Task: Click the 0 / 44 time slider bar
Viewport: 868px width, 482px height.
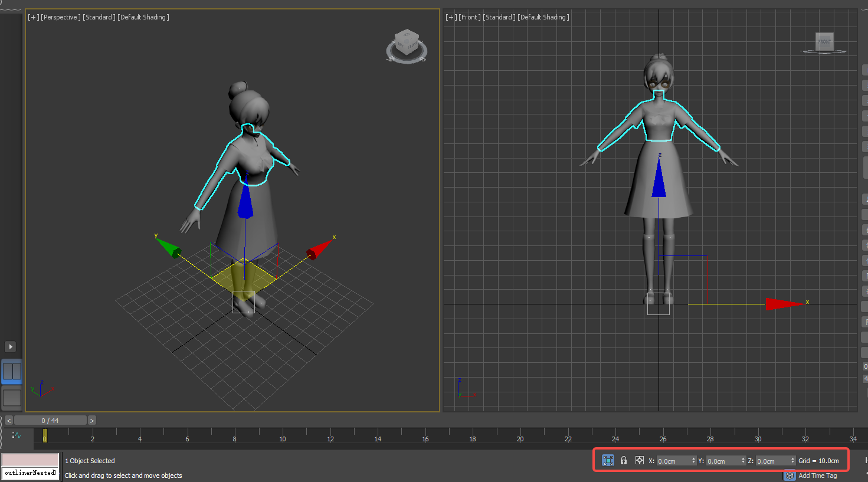Action: click(x=50, y=421)
